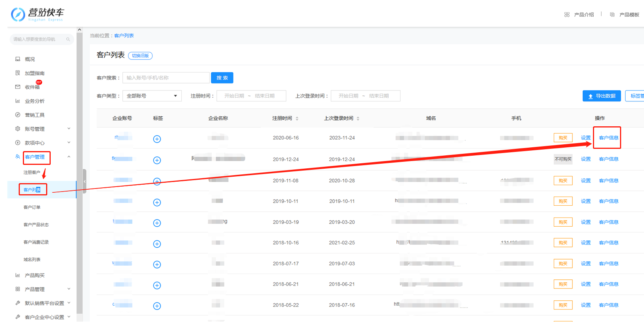Click the 业务分析 chart icon
644x324 pixels.
point(18,101)
